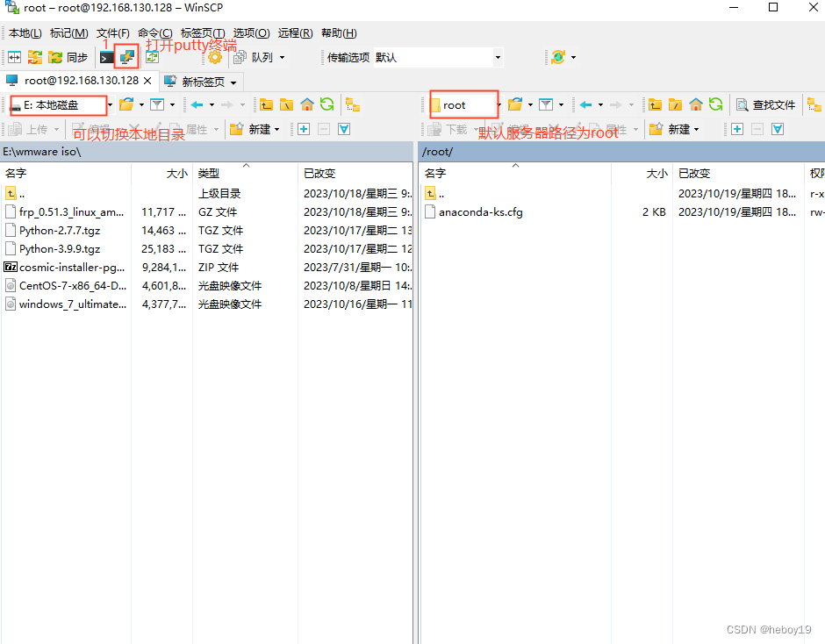Open the E: 本地磁盘 drive dropdown
The width and height of the screenshot is (825, 644).
click(61, 105)
